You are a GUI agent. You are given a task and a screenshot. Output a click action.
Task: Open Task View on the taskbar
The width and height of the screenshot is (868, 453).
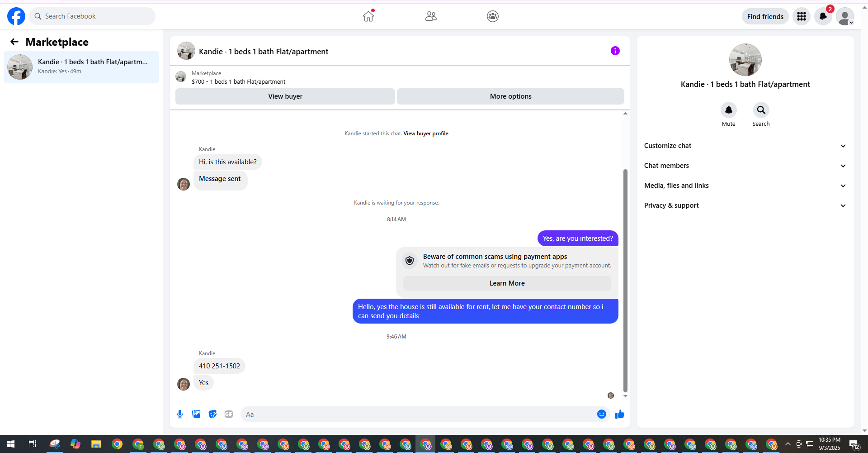32,444
